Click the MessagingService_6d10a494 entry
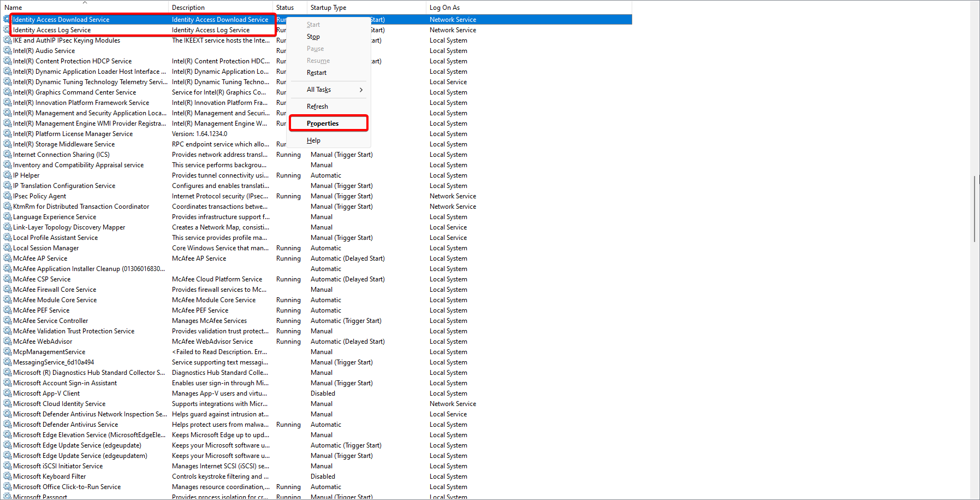This screenshot has height=500, width=980. [54, 362]
